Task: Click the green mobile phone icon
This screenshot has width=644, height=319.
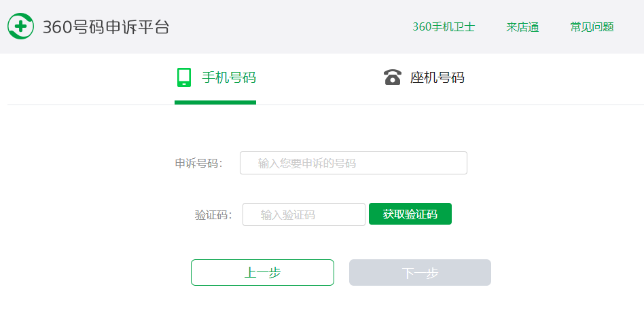Action: [183, 77]
